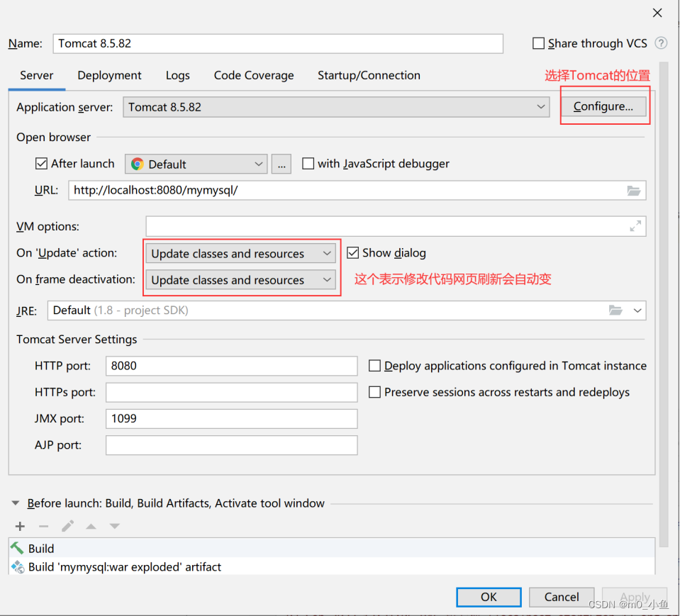Uncheck the After launch checkbox
Image resolution: width=680 pixels, height=616 pixels.
click(41, 164)
